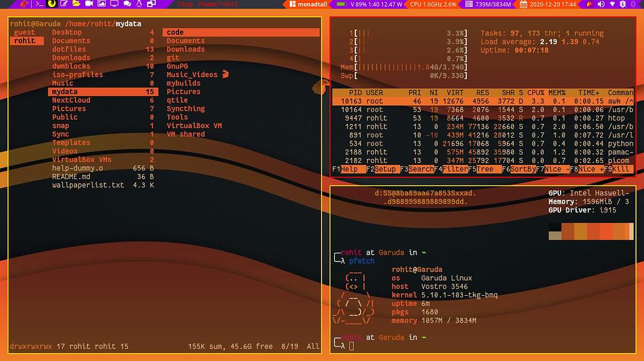Viewport: 644px width, 361px height.
Task: Click the chat bubbles icon in the taskbar
Action: 127,4
